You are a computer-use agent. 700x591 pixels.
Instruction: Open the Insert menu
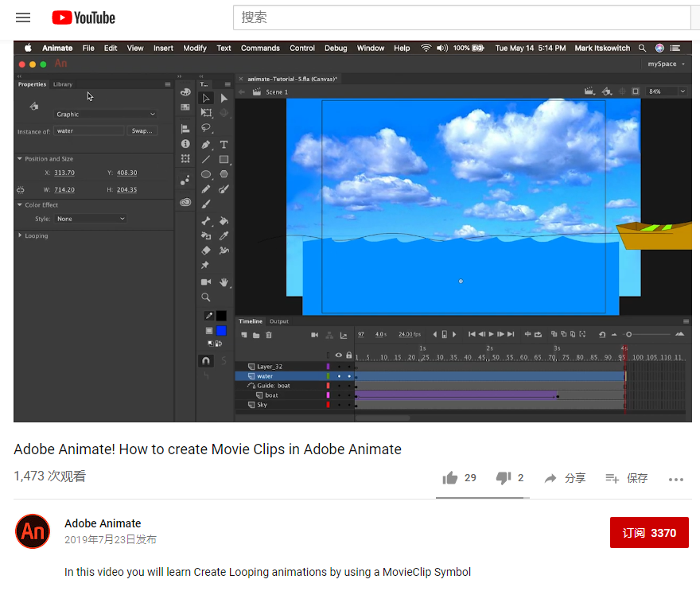coord(163,48)
